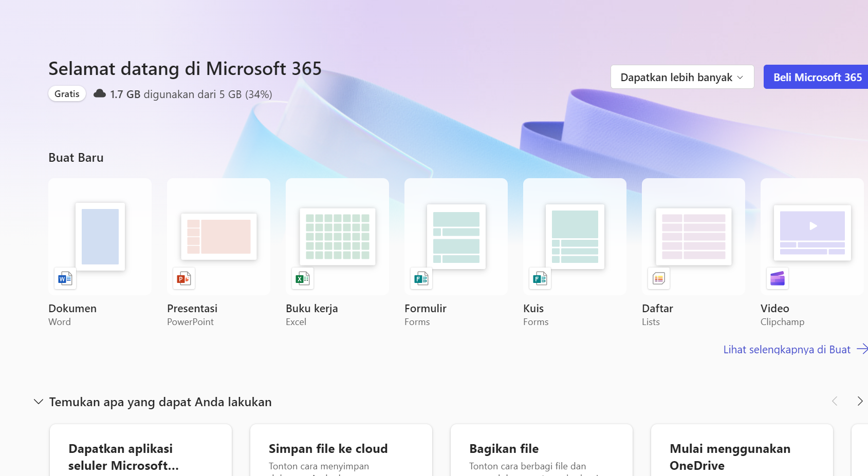Click the PowerPoint caption under Presentasi
This screenshot has height=476, width=868.
pos(191,322)
